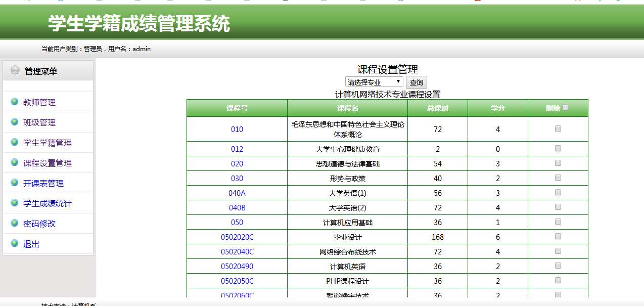The height and width of the screenshot is (306, 644).
Task: Tick the delete checkbox for 毕业设计
Action: click(558, 236)
